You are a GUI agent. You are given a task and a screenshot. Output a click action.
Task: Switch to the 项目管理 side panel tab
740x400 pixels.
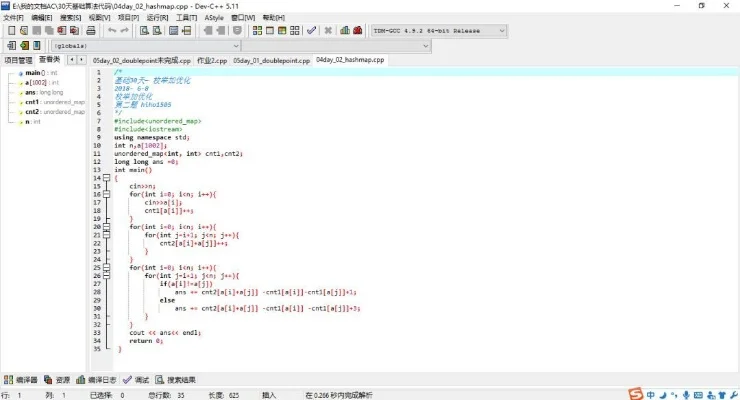coord(18,60)
